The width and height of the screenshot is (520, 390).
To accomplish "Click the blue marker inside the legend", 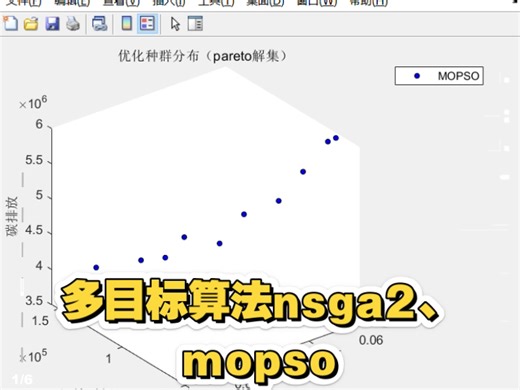I will tap(417, 76).
